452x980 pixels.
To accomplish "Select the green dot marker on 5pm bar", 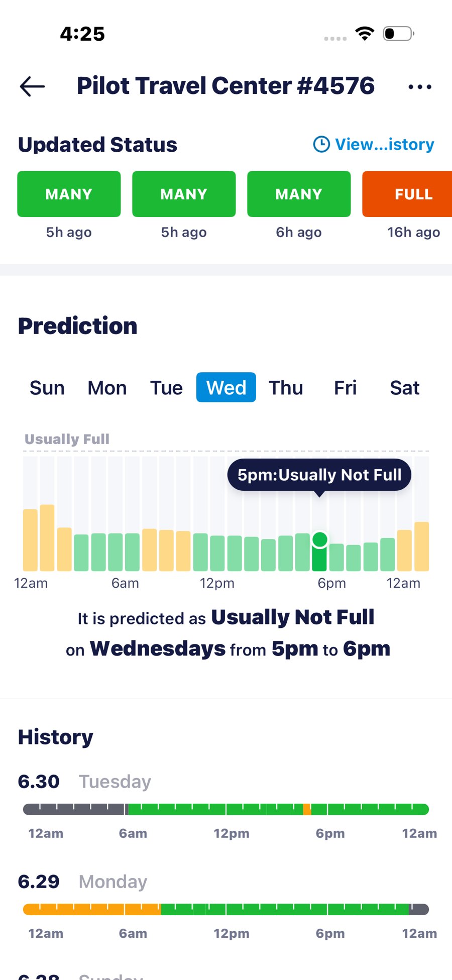I will (x=320, y=540).
